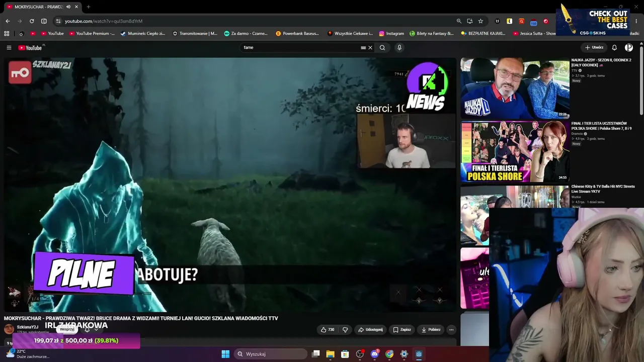This screenshot has width=644, height=362.
Task: Click the Udostępnij share button
Action: [x=370, y=330]
